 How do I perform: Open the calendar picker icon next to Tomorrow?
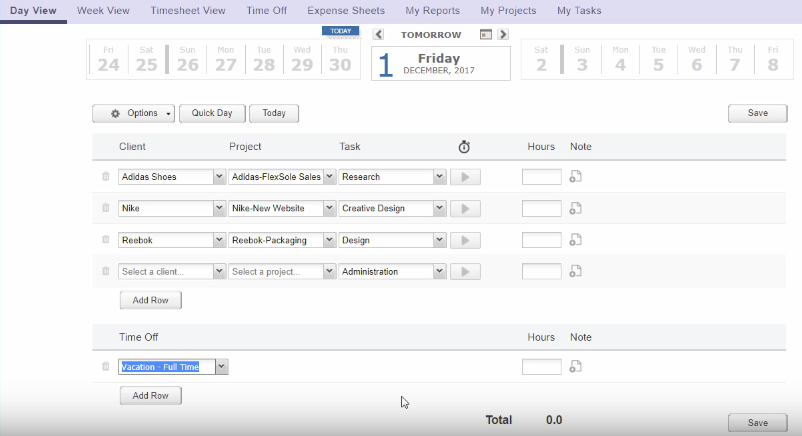point(485,34)
